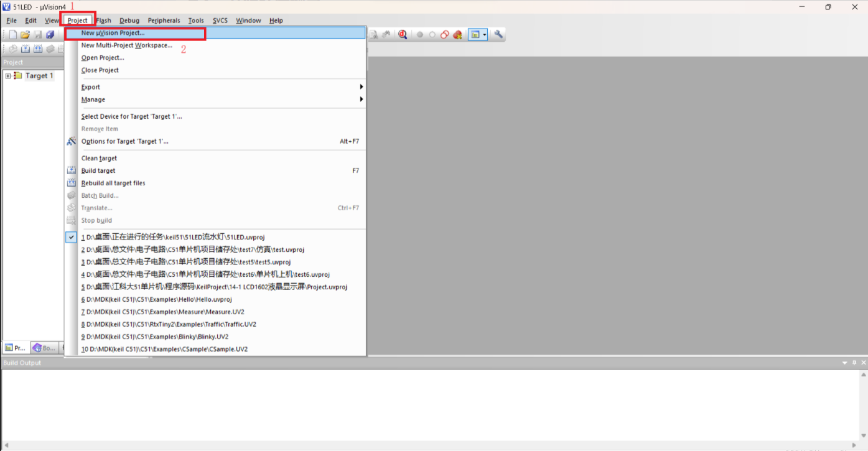Expand the Target 1 tree node

pos(8,76)
